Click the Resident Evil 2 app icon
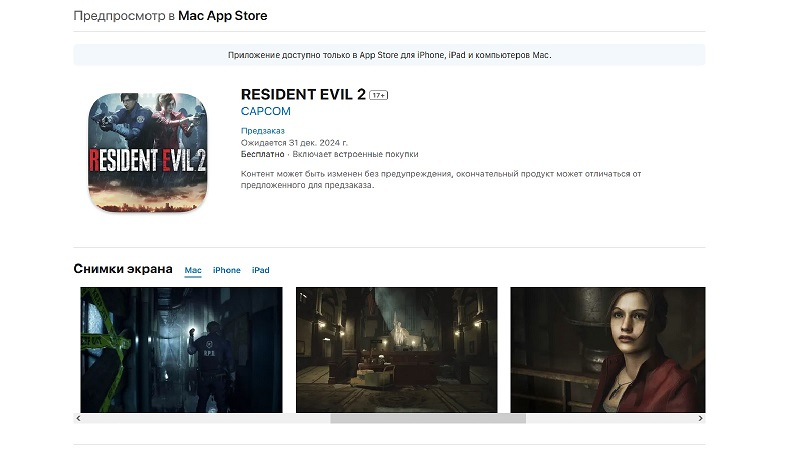The image size is (800, 450). [147, 151]
